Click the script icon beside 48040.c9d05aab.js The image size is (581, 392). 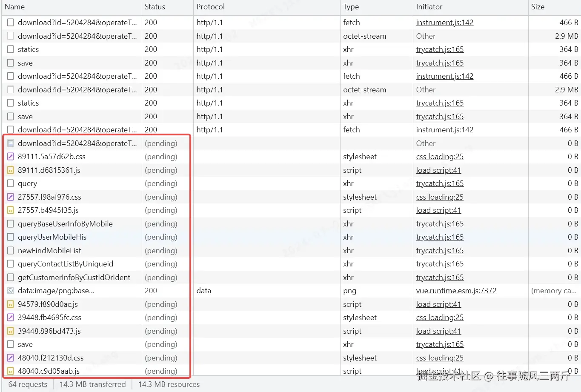(11, 371)
